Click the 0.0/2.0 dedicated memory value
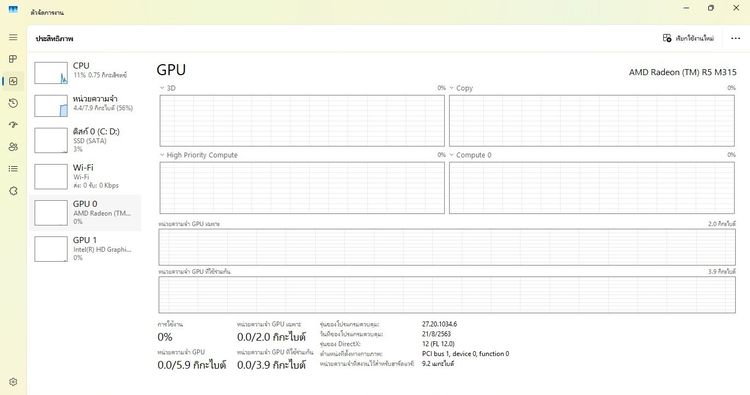This screenshot has height=395, width=750. click(x=271, y=337)
